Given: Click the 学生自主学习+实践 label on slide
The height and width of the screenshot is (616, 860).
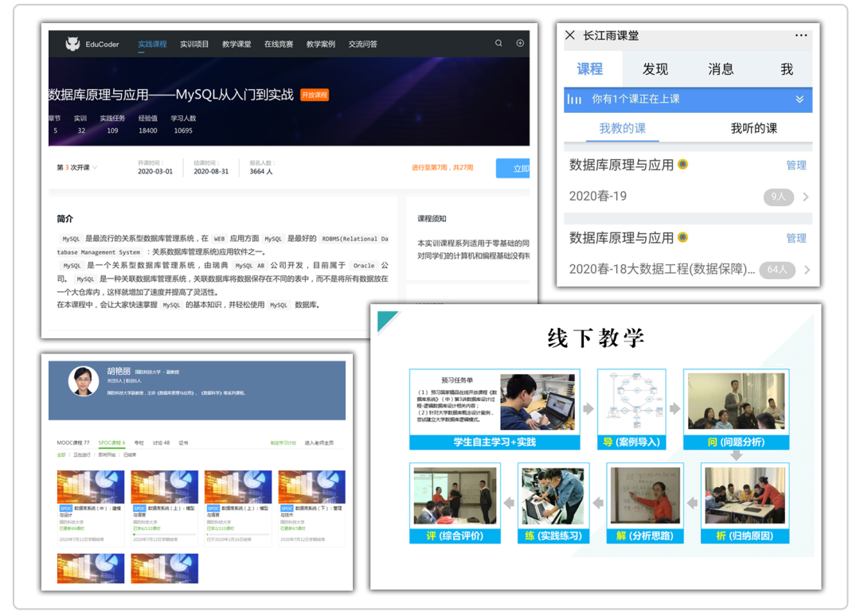Looking at the screenshot, I should point(494,443).
